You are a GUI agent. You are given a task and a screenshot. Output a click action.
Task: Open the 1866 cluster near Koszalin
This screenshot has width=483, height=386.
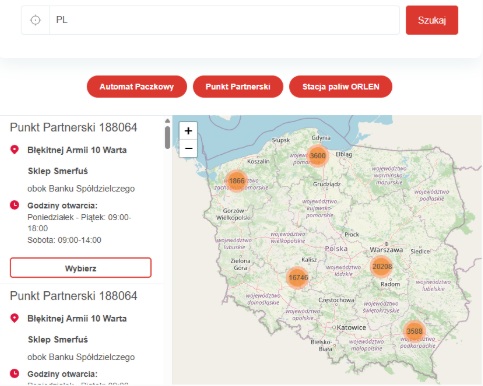point(237,181)
